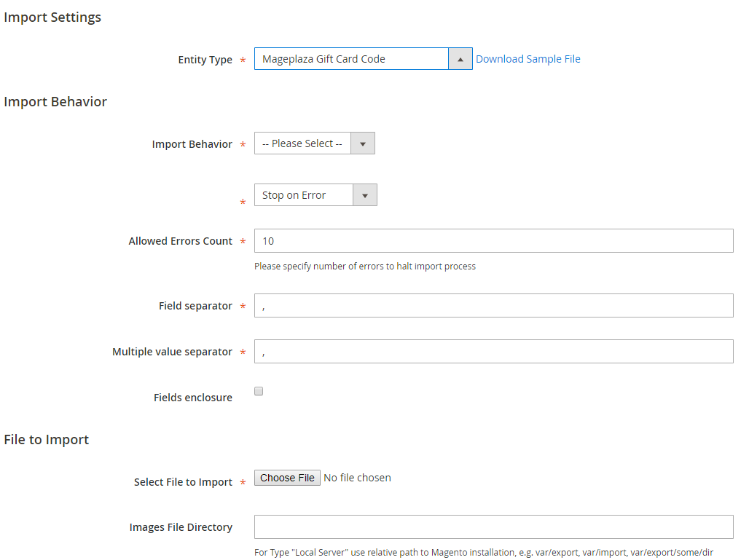
Task: Open the Stop on Error selection box
Action: click(x=304, y=195)
